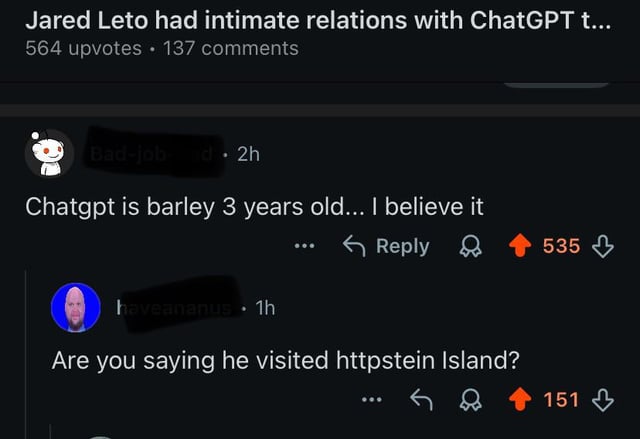Screen dimensions: 640x439
Task: Click Reply on the top-level comment
Action: pyautogui.click(x=386, y=246)
